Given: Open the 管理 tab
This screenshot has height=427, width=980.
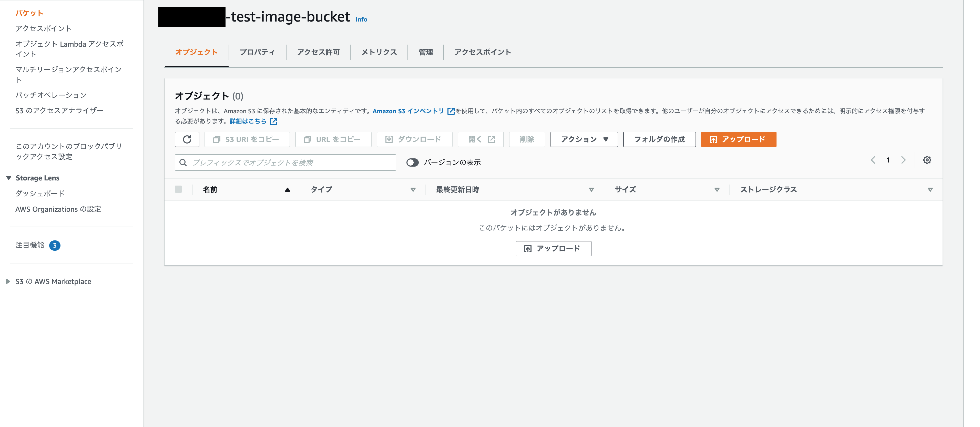Looking at the screenshot, I should click(425, 52).
